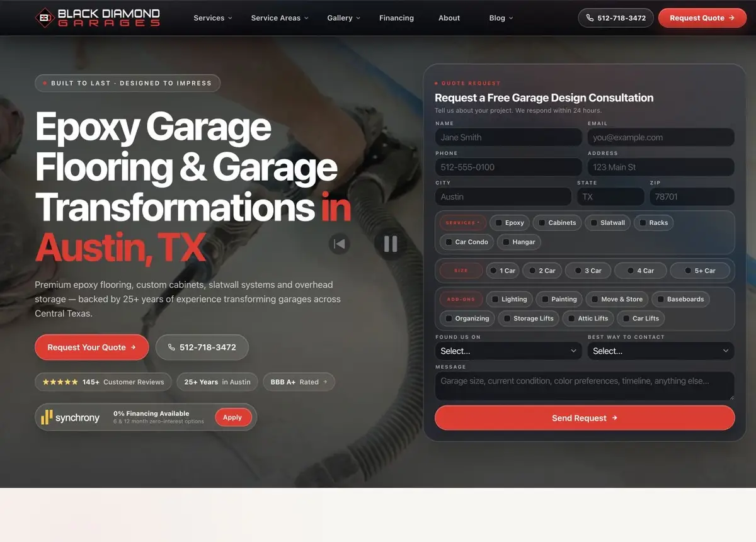This screenshot has width=756, height=542.
Task: Click the Address input field
Action: (x=661, y=167)
